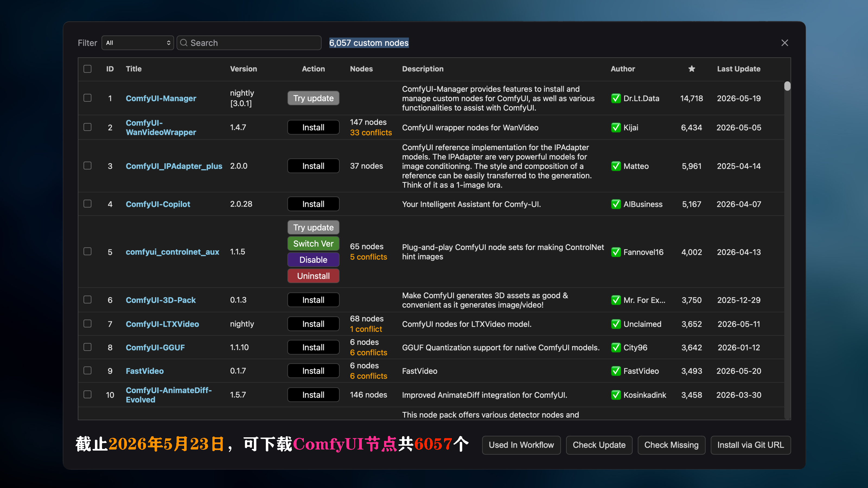This screenshot has height=488, width=868.
Task: Install the FastVideo node pack
Action: [x=313, y=370]
